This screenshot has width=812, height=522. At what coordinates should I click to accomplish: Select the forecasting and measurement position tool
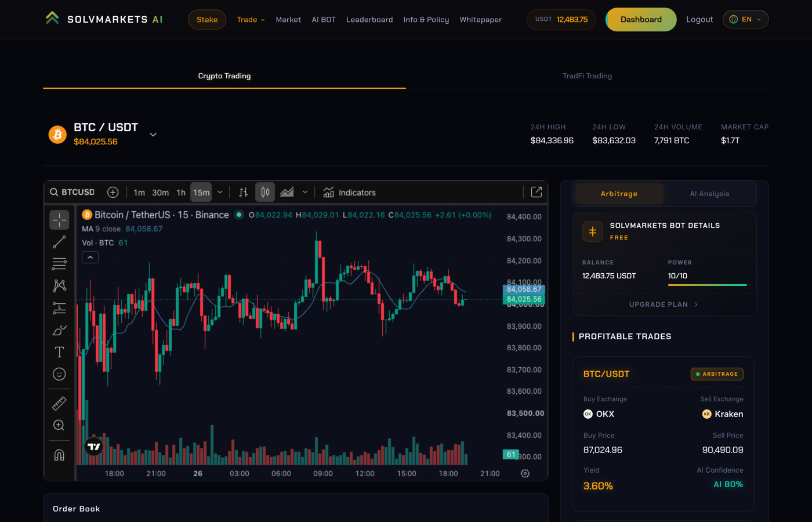pos(59,308)
